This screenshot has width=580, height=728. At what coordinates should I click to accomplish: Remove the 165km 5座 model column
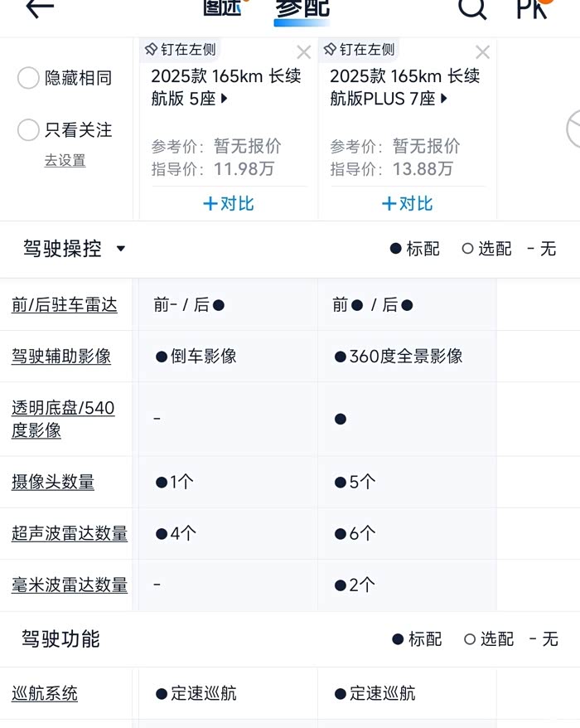tap(303, 53)
